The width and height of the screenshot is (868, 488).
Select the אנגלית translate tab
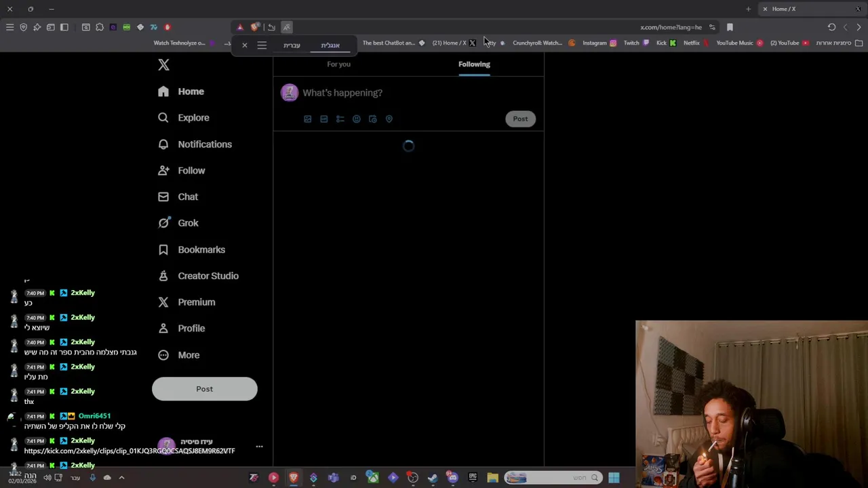[x=330, y=45]
